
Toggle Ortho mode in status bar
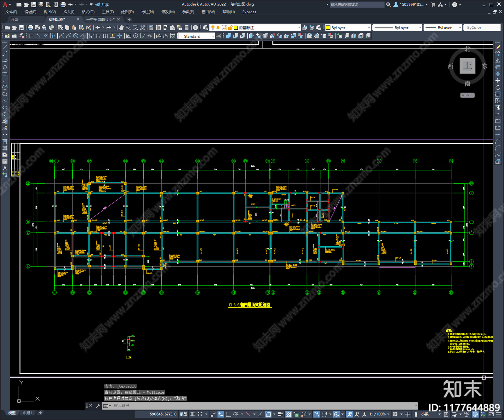[x=228, y=414]
